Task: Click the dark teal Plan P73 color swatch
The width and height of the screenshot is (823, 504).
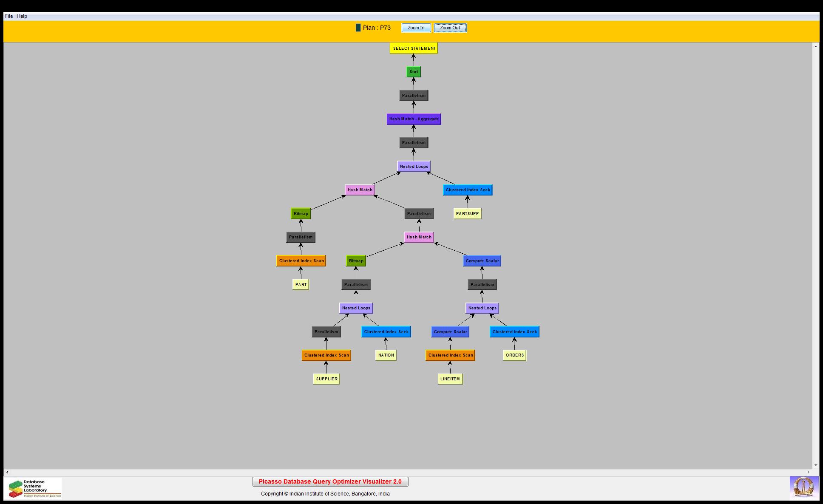Action: point(358,28)
